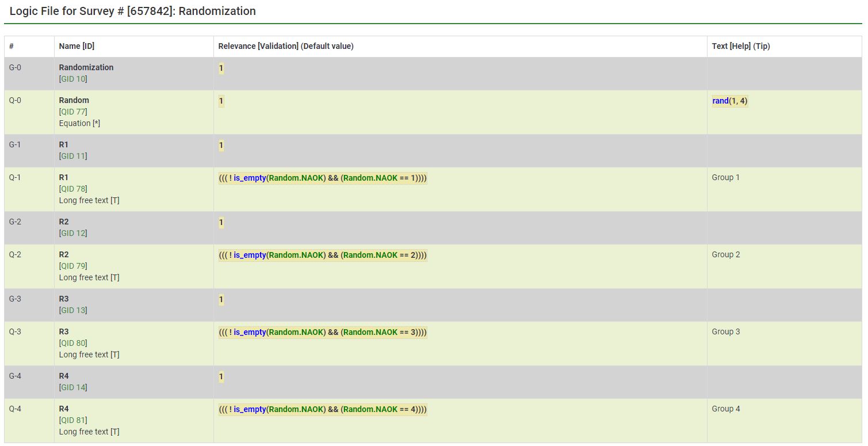Click the GID 12 link under R2
Viewport: 868px width, 446px height.
point(73,233)
